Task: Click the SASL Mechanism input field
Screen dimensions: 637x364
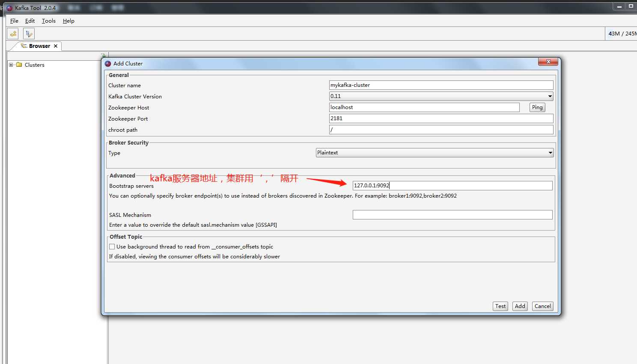Action: click(x=452, y=215)
